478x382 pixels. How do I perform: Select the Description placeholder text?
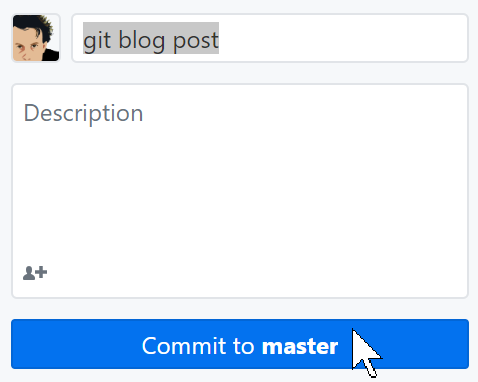(83, 113)
